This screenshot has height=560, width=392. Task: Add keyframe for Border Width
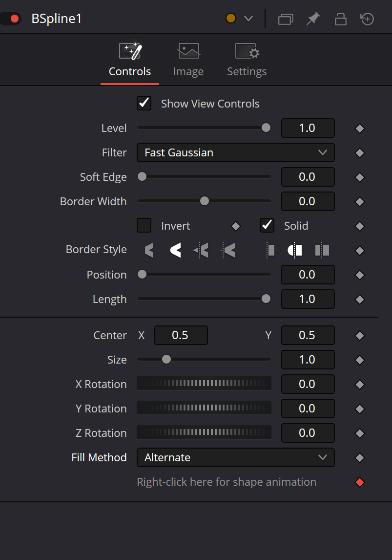click(360, 202)
